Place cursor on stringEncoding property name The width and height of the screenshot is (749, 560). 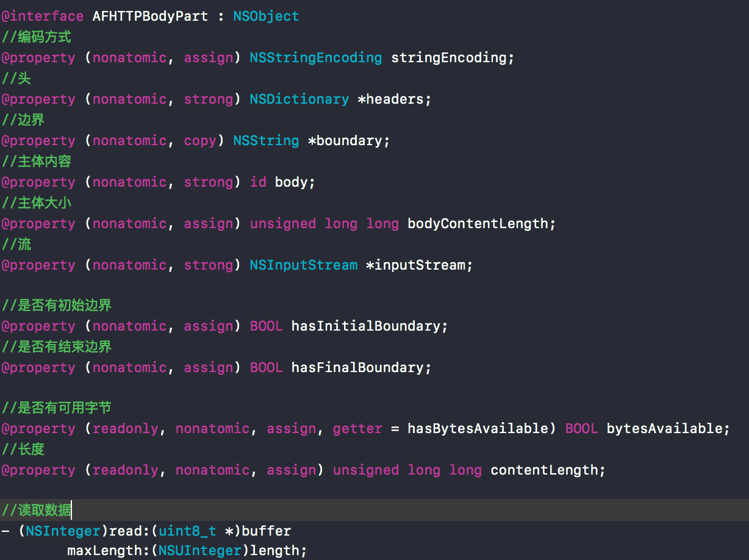point(450,57)
